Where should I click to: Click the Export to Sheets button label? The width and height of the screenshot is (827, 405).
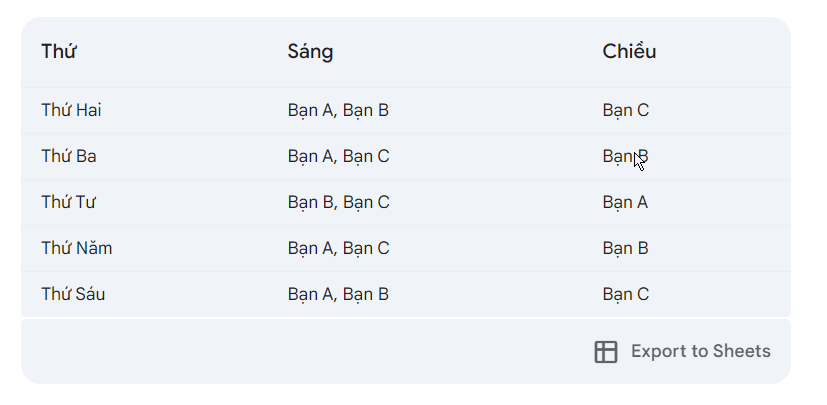pos(700,351)
